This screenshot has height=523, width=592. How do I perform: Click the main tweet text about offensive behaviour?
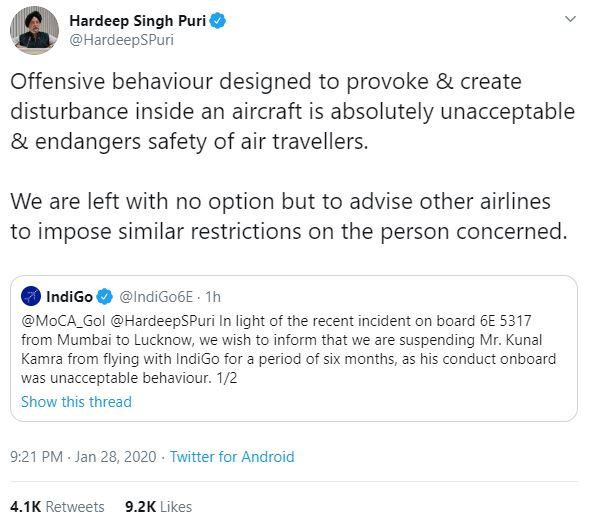[293, 112]
